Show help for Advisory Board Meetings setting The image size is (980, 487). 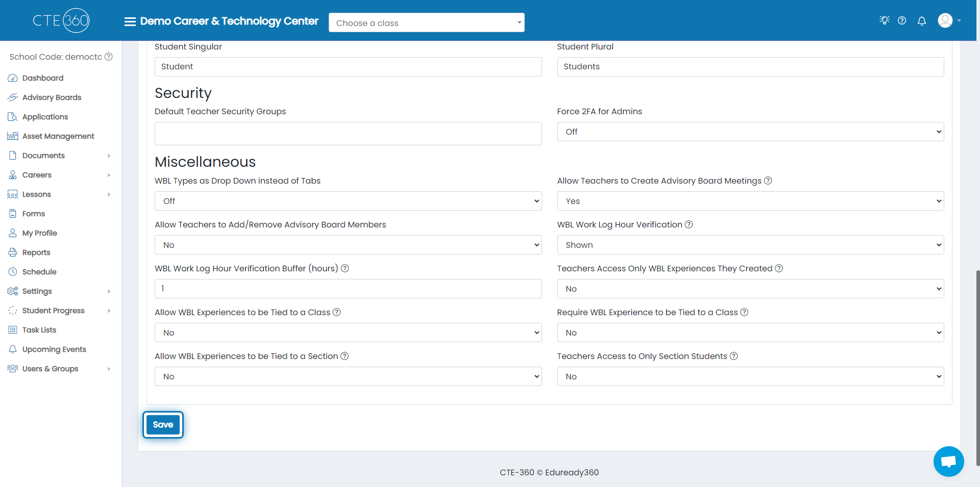tap(768, 181)
